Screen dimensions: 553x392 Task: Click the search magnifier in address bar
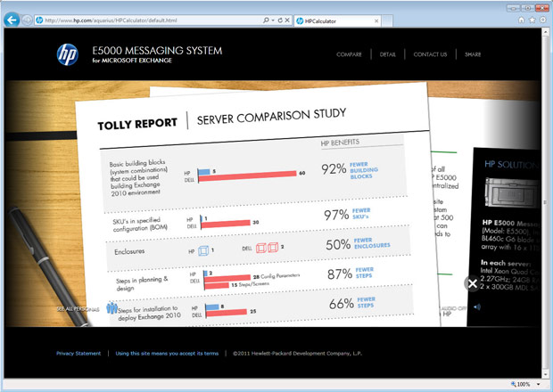click(266, 20)
